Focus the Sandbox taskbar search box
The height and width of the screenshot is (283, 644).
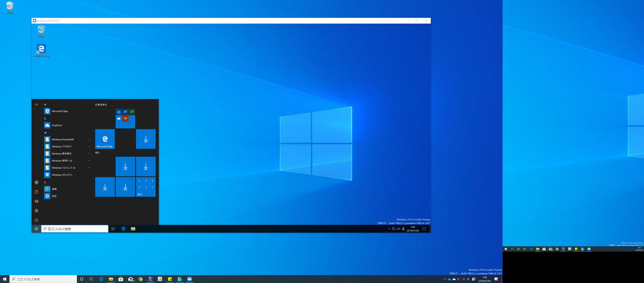74,229
